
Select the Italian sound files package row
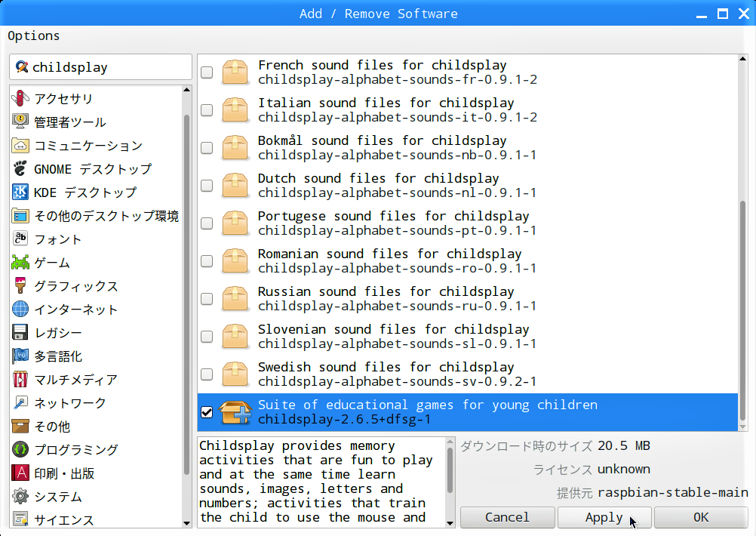[467, 110]
